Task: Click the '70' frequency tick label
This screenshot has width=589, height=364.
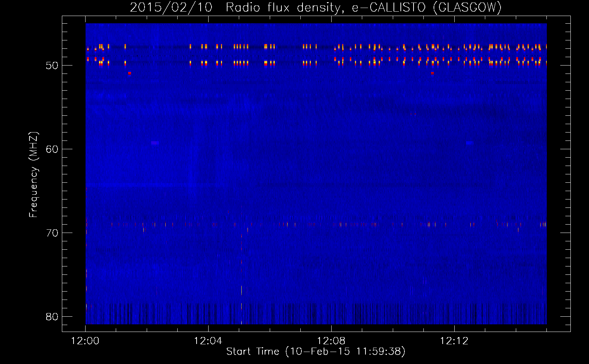Action: pyautogui.click(x=52, y=233)
